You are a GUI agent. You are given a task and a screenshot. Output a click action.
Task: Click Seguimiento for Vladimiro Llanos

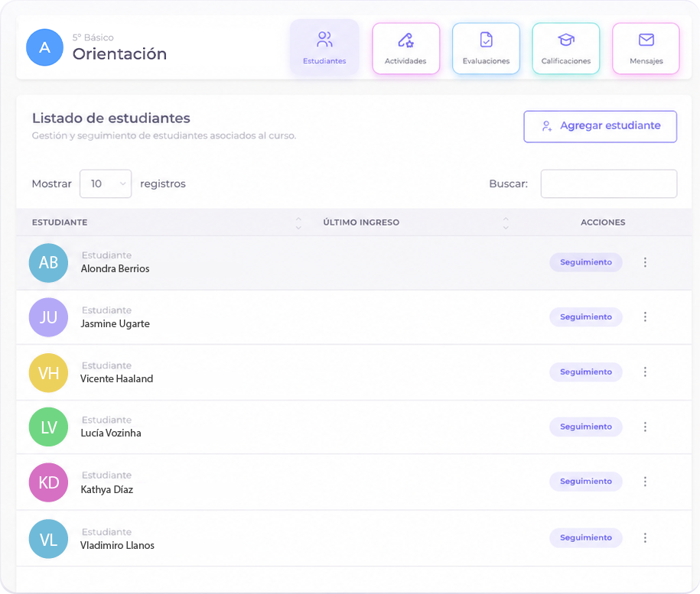click(x=586, y=538)
